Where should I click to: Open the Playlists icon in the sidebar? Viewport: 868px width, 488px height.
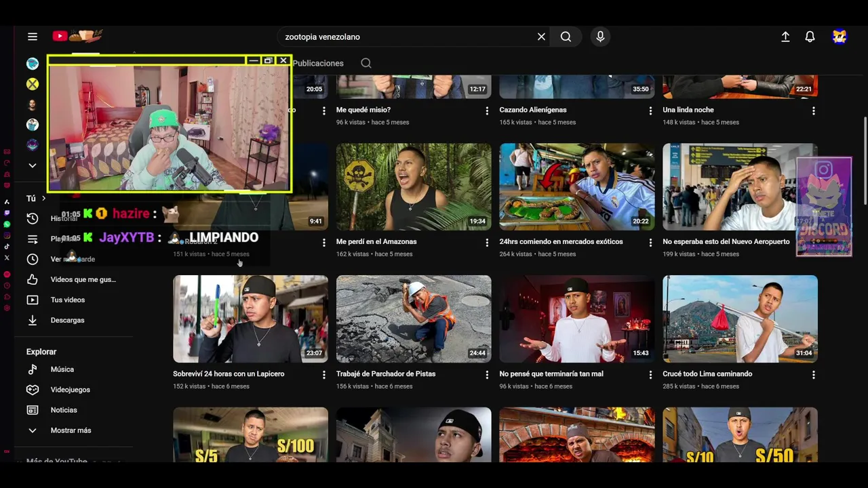32,239
